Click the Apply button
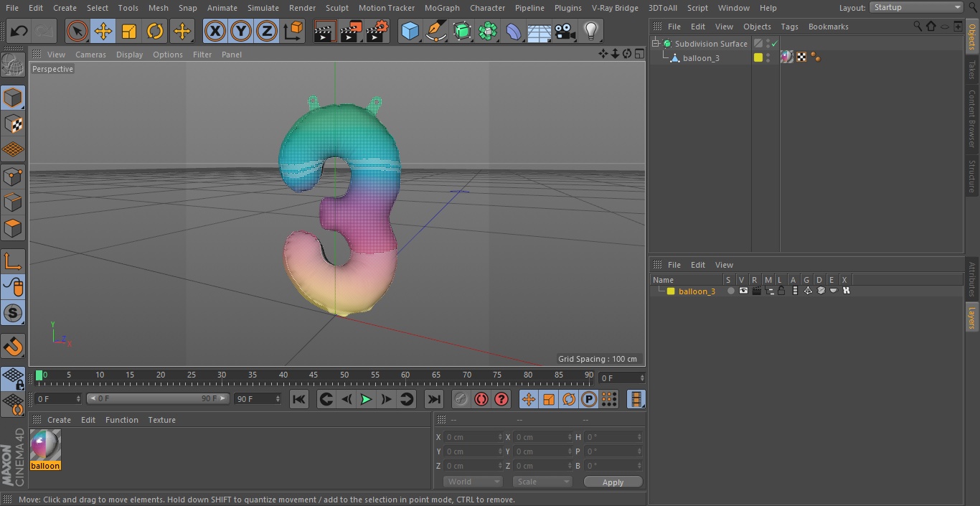Image resolution: width=980 pixels, height=506 pixels. point(613,482)
